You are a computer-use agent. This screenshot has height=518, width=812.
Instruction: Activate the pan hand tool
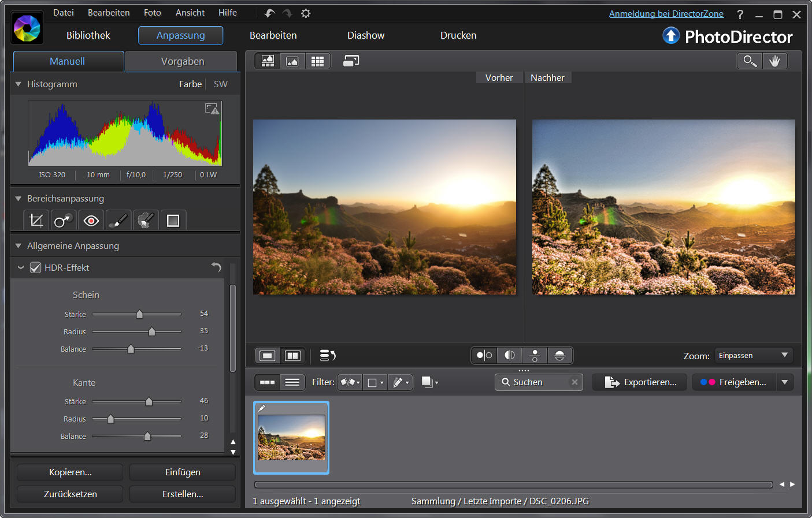pyautogui.click(x=774, y=61)
